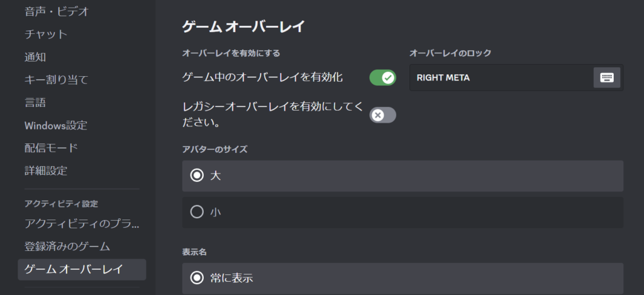
Task: Go to 通知 settings
Action: pyautogui.click(x=35, y=57)
